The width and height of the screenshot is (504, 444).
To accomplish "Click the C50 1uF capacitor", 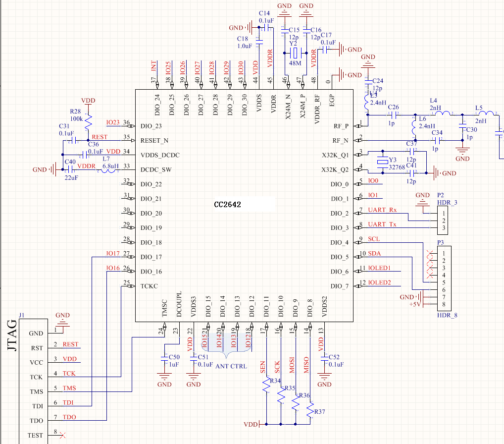I will pos(164,359).
